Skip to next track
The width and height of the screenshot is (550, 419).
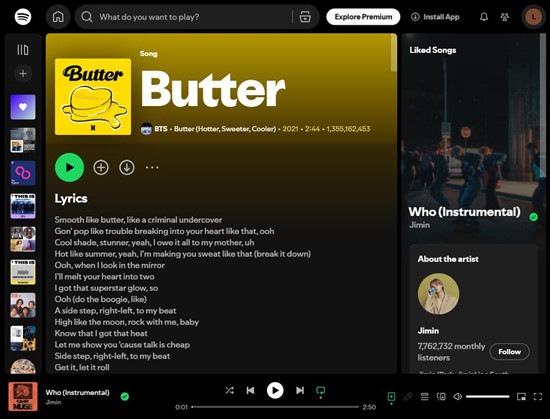(300, 390)
